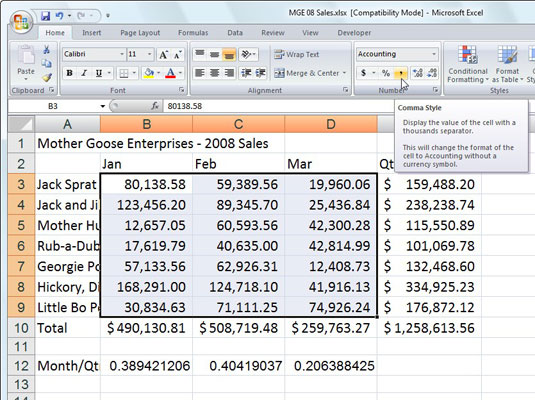Apply a cell border with the Borders icon
This screenshot has height=400, width=535.
pyautogui.click(x=124, y=73)
